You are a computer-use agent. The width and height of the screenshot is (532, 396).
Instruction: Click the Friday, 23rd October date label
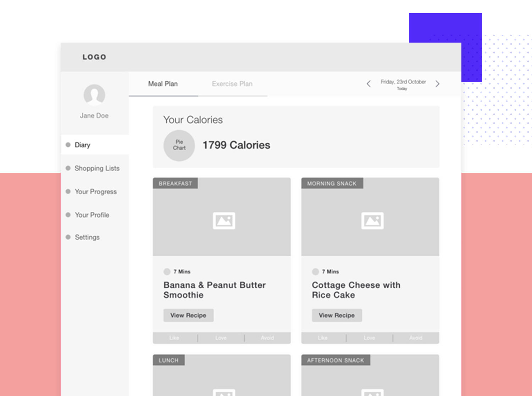[403, 82]
